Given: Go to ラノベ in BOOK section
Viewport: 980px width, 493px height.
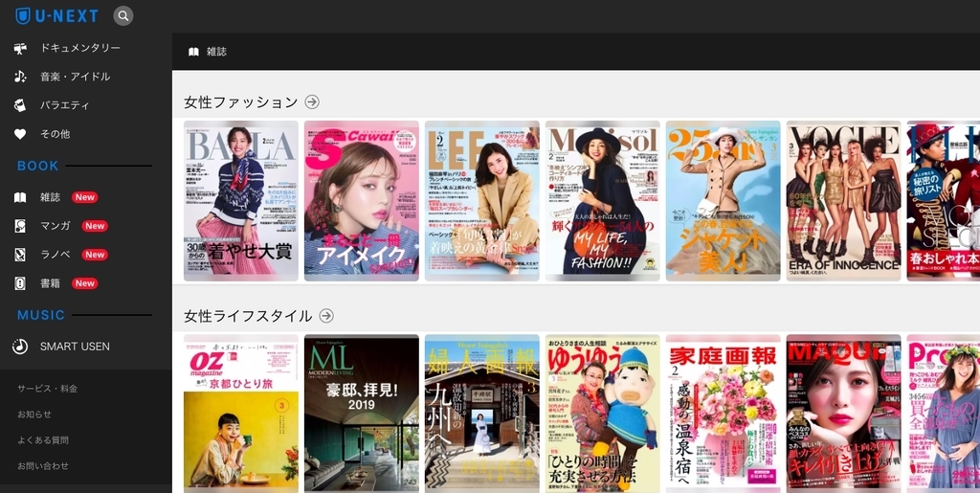Looking at the screenshot, I should (x=55, y=255).
